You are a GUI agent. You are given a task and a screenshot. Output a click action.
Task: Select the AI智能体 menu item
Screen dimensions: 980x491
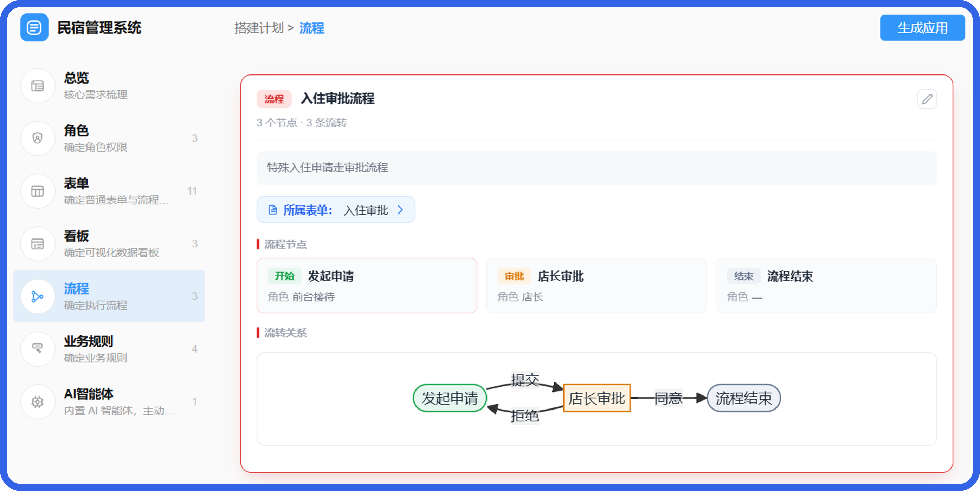coord(109,402)
